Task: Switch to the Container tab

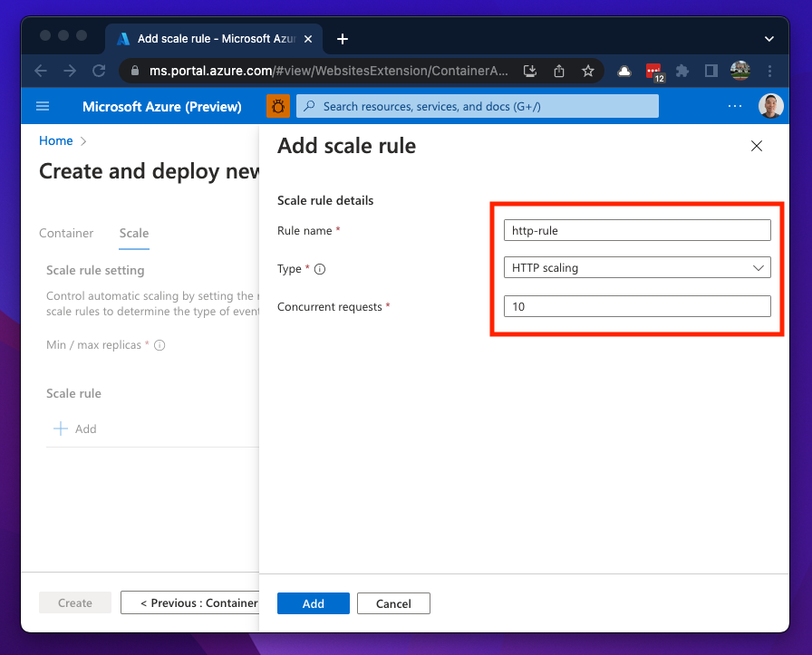Action: tap(66, 233)
